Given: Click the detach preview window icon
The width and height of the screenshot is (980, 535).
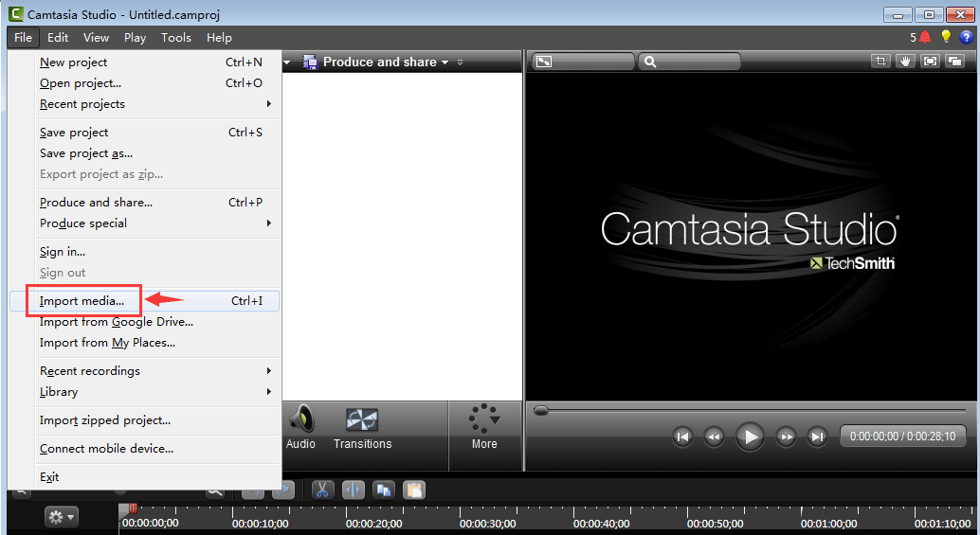Looking at the screenshot, I should pos(955,62).
